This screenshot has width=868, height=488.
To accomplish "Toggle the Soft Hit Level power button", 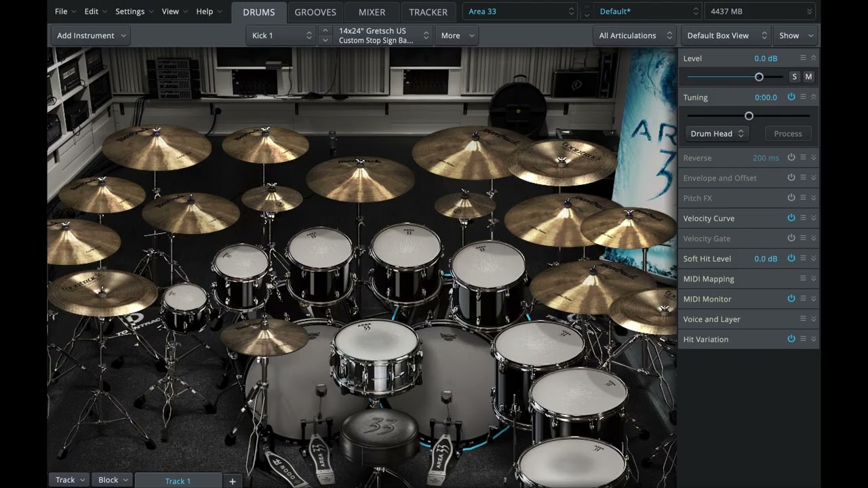I will [x=791, y=258].
